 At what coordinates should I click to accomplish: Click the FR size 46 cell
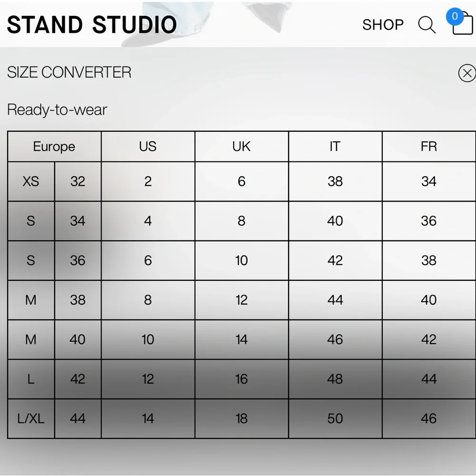[429, 418]
